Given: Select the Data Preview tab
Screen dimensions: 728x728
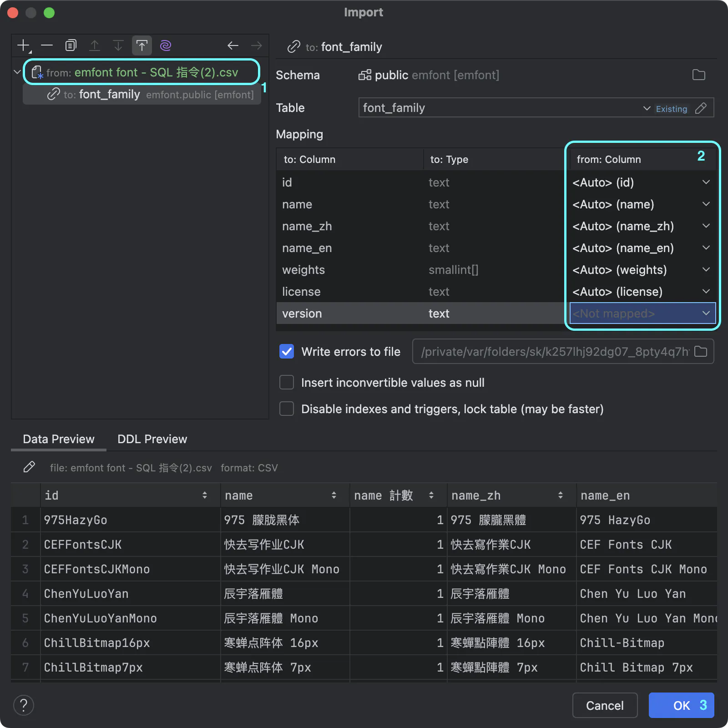Looking at the screenshot, I should (x=59, y=439).
